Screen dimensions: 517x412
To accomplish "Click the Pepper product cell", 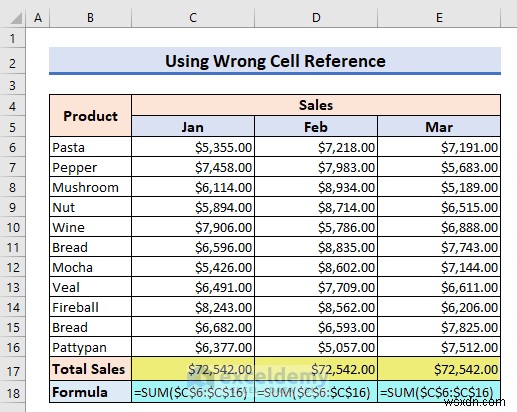I will coord(90,167).
